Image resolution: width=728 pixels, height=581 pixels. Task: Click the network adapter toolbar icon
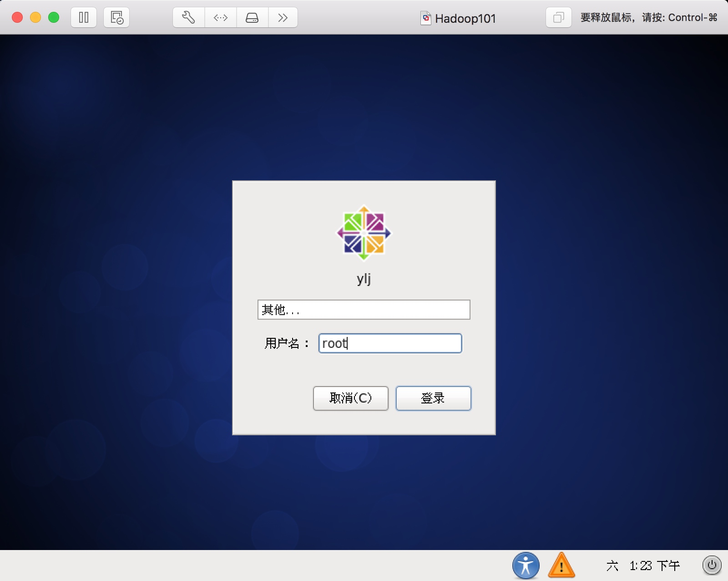coord(220,17)
